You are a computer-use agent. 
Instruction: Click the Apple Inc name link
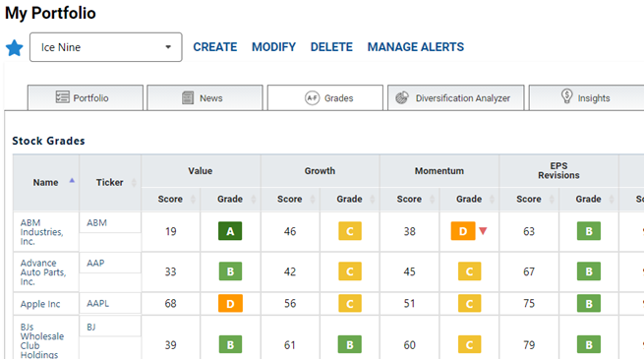(40, 304)
